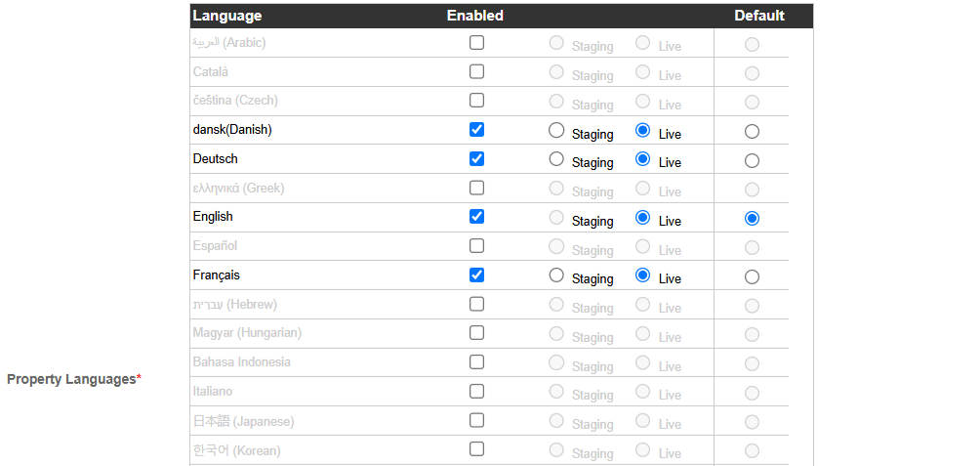Screen dimensions: 980x466
Task: Enable the Hebrew language checkbox
Action: 477,304
